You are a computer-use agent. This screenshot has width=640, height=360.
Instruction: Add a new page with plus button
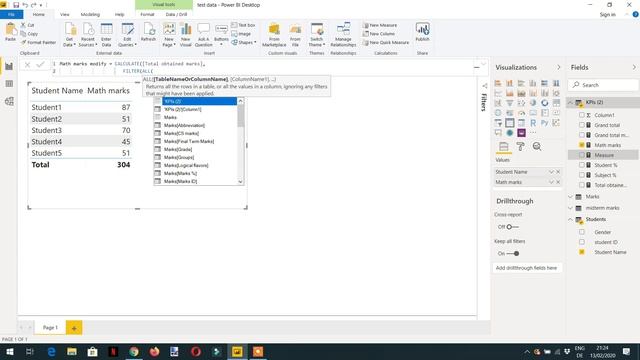(74, 328)
